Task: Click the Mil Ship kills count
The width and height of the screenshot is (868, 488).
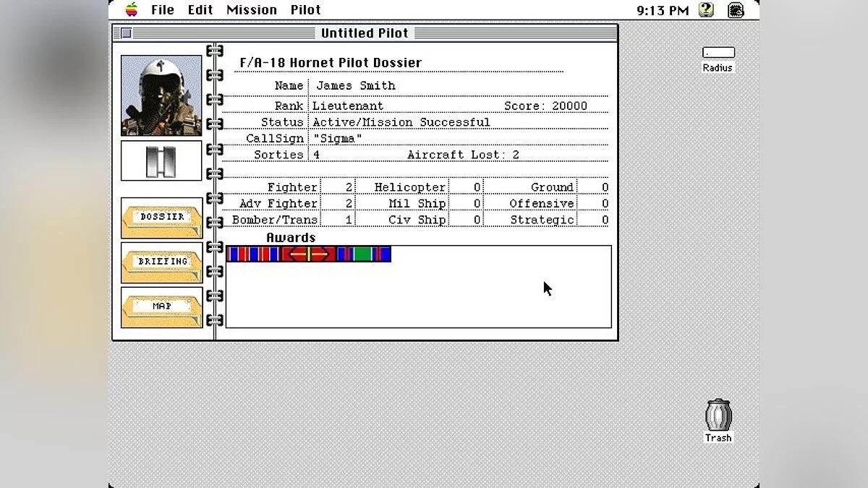Action: click(x=477, y=204)
